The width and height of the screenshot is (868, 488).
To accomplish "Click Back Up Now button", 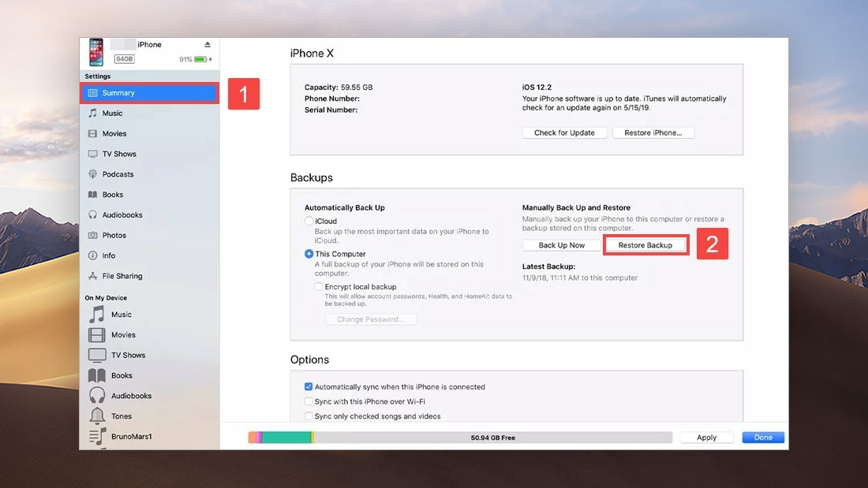I will (561, 245).
